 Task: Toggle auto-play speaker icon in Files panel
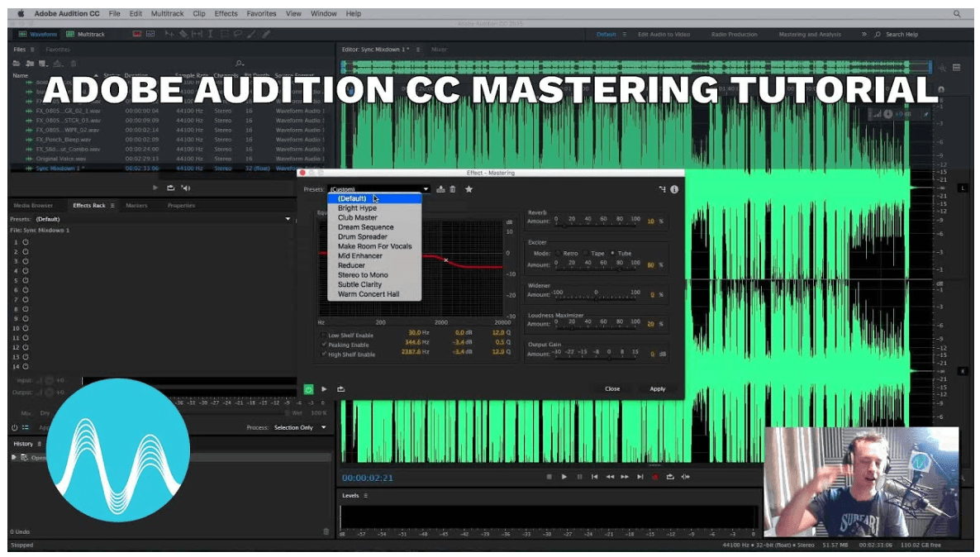(x=186, y=188)
